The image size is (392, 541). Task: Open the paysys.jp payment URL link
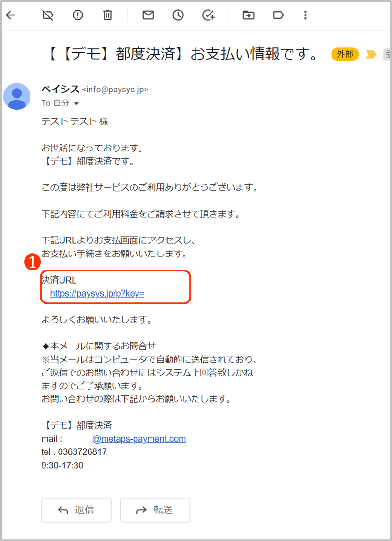pyautogui.click(x=97, y=293)
